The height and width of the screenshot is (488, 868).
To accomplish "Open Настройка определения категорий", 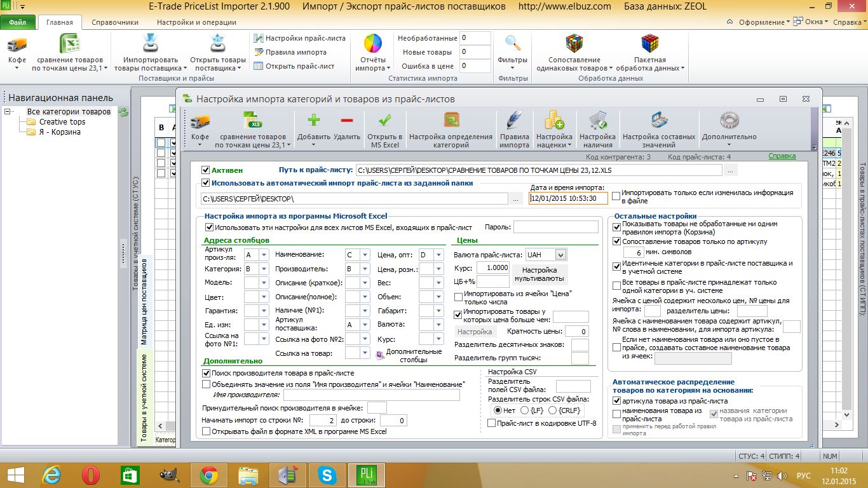I will 451,120.
